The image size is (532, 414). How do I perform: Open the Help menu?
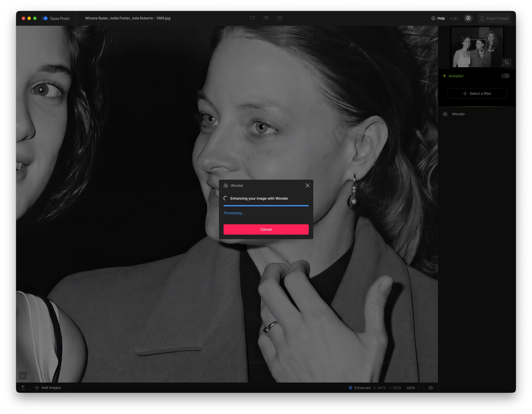coord(438,18)
